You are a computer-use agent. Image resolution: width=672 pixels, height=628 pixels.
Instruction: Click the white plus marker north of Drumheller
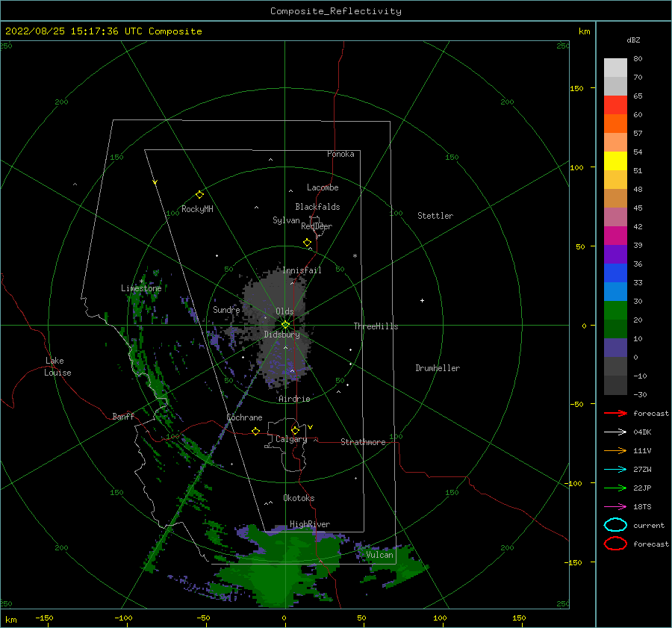click(x=422, y=300)
